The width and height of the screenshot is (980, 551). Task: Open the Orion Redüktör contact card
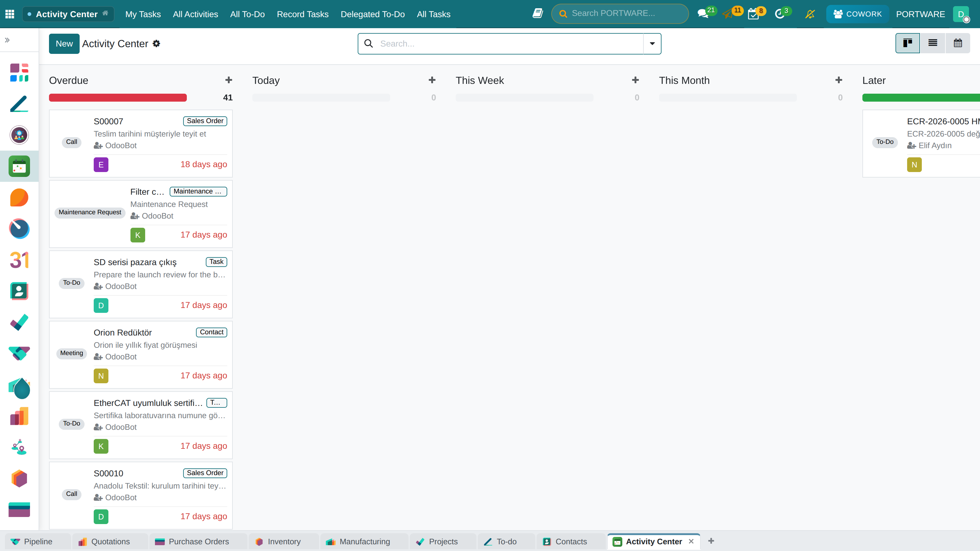141,355
